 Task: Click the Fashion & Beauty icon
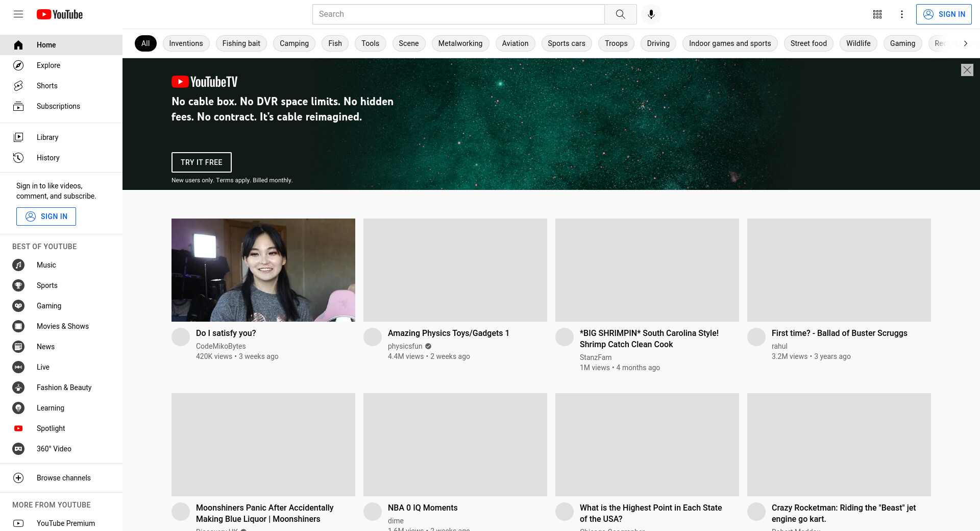18,388
